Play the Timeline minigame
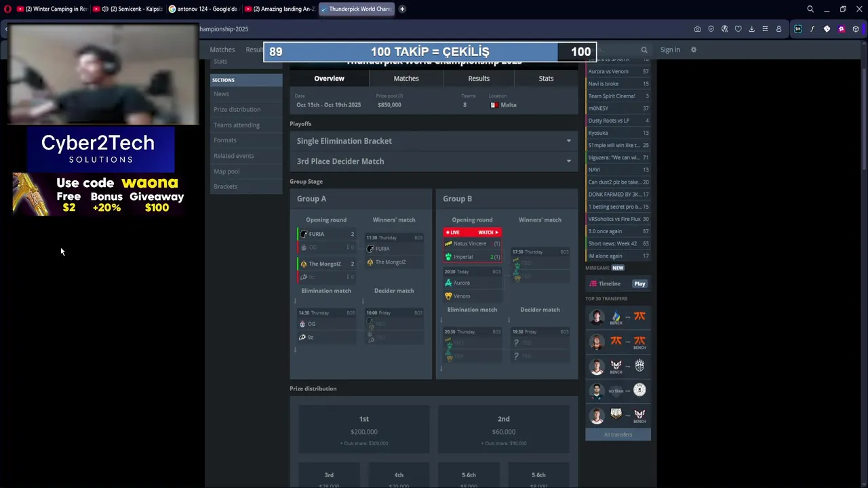 tap(639, 284)
